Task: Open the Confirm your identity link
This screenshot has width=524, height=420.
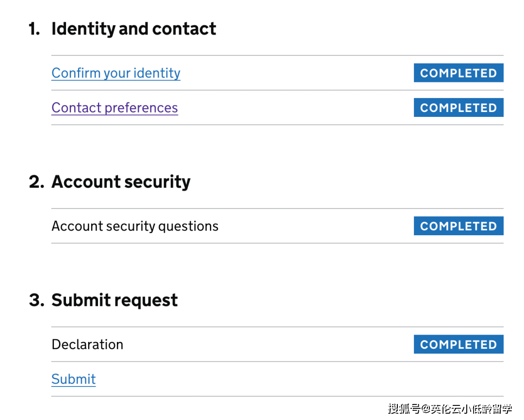Action: pos(115,73)
